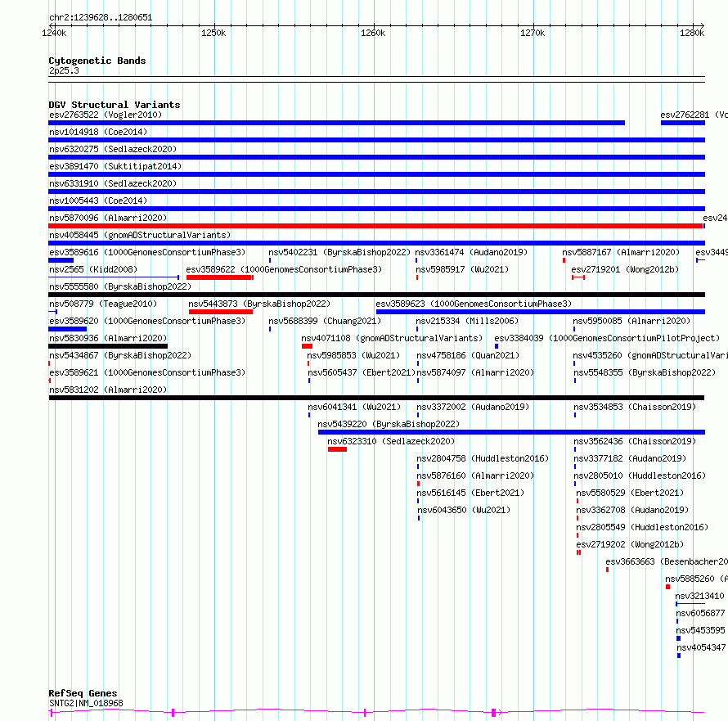Select nsv5887167 (Almarri2020) label
Viewport: 728px width, 721px height.
(x=621, y=252)
